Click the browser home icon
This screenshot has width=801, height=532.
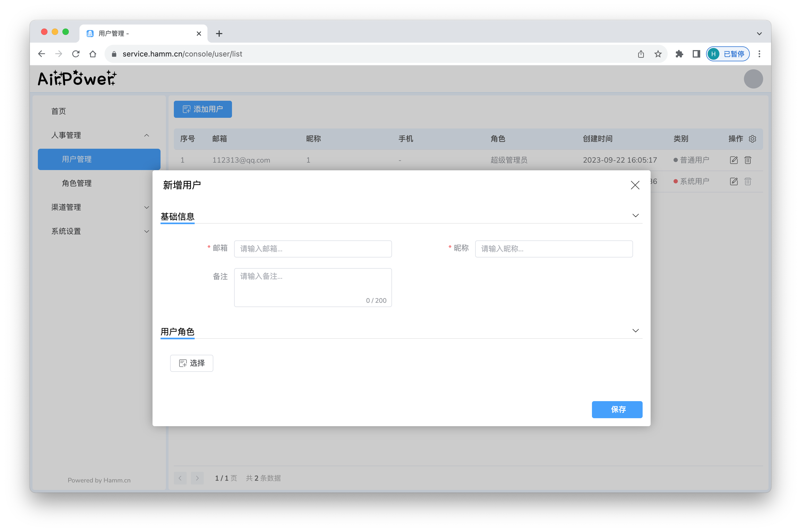(93, 54)
